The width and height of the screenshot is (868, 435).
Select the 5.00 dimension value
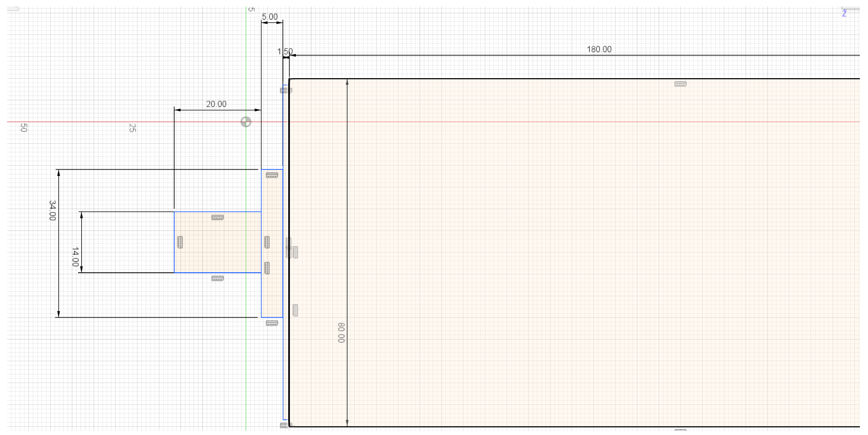click(270, 17)
